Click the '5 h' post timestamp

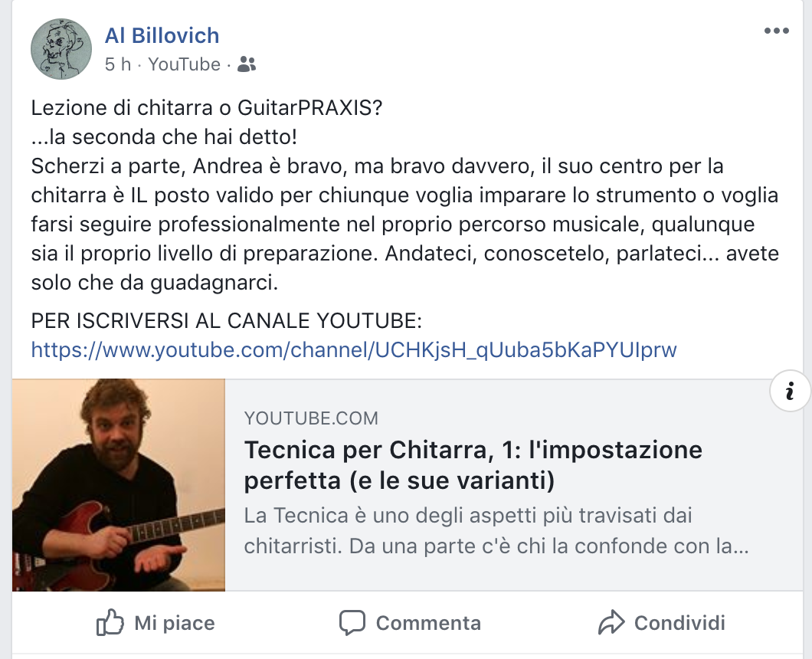point(117,64)
